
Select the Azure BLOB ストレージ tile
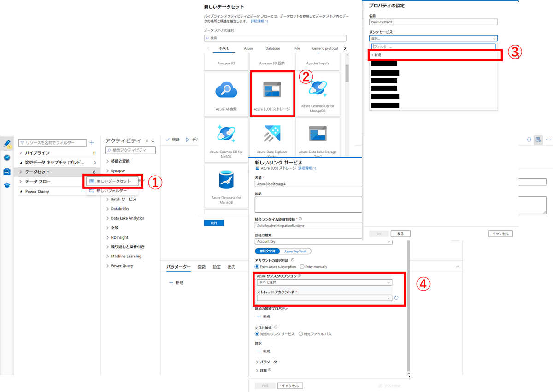[272, 94]
